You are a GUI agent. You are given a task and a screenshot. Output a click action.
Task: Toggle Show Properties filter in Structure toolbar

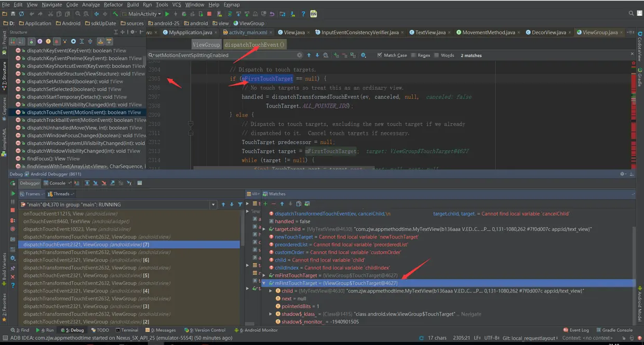tap(40, 41)
